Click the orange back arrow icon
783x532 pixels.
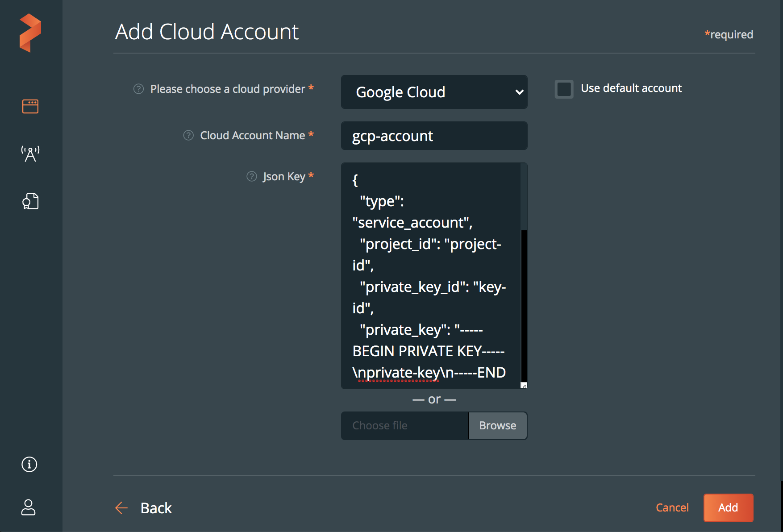[121, 508]
